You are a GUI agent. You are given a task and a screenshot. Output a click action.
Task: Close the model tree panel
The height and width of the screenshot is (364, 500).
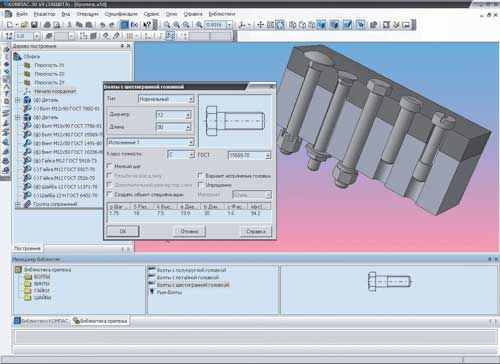point(128,46)
